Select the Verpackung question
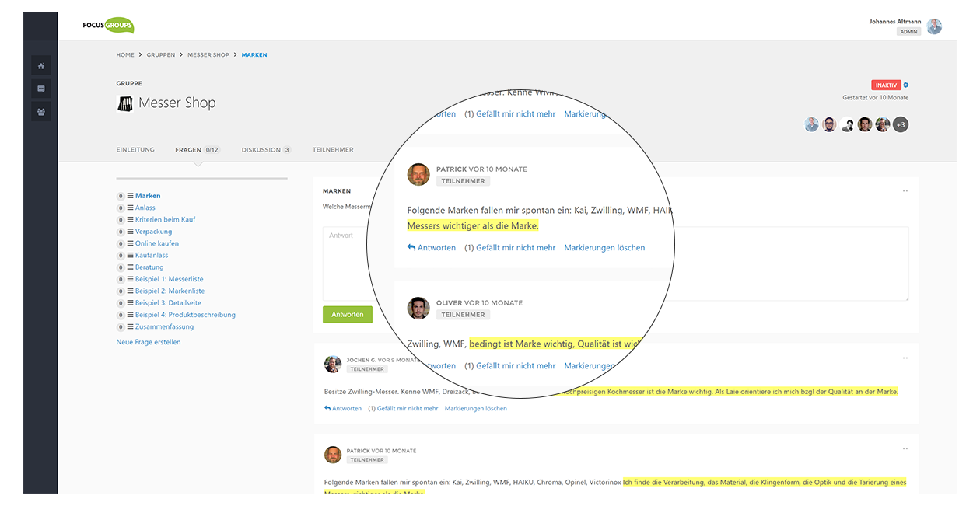The height and width of the screenshot is (506, 980). [154, 232]
